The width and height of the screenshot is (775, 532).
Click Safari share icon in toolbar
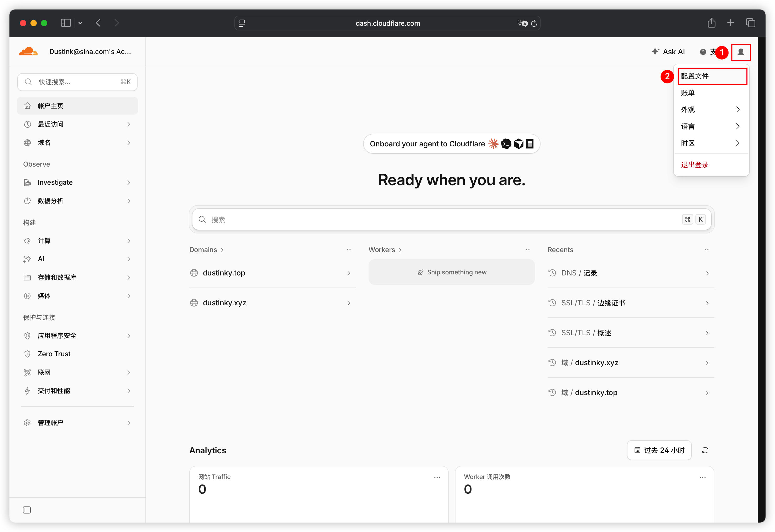coord(711,23)
